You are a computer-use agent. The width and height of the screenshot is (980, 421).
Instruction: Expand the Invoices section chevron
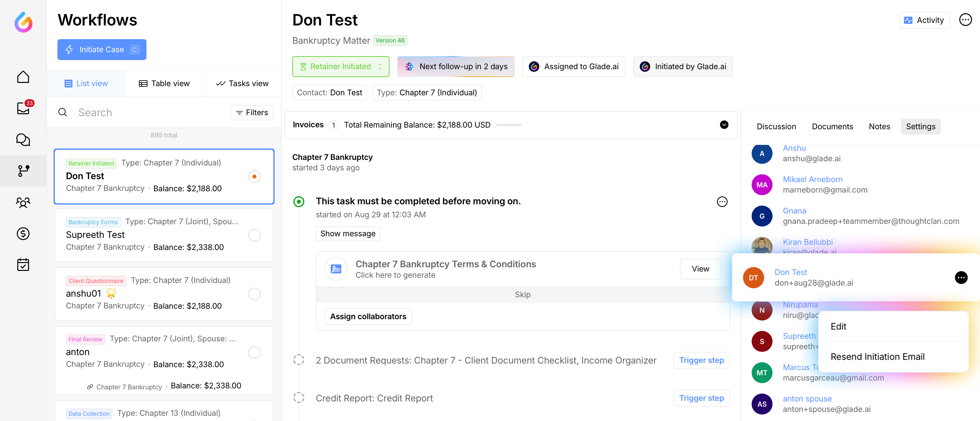click(x=724, y=125)
